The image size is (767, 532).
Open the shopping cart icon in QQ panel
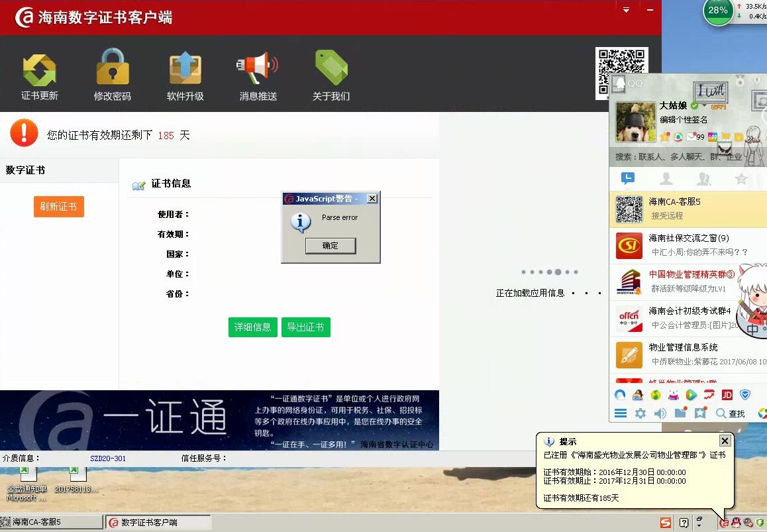point(725,136)
